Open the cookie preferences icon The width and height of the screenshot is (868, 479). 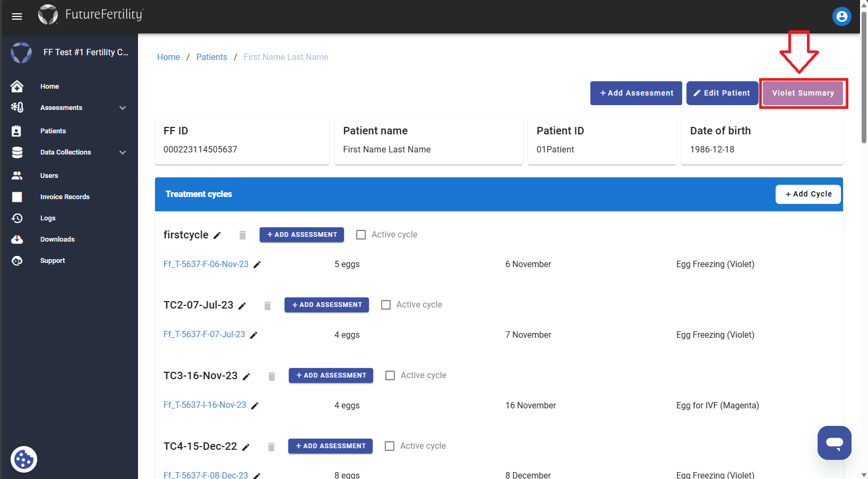tap(24, 459)
